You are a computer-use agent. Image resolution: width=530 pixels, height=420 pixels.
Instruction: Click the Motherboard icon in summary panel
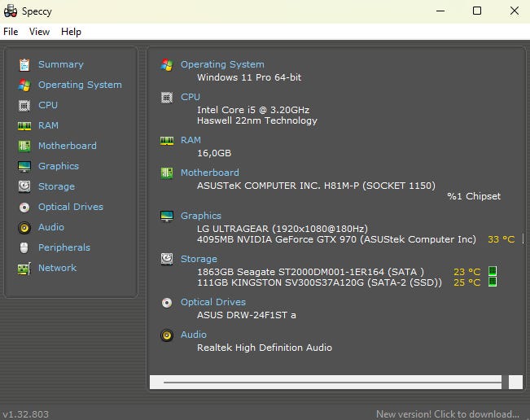167,173
